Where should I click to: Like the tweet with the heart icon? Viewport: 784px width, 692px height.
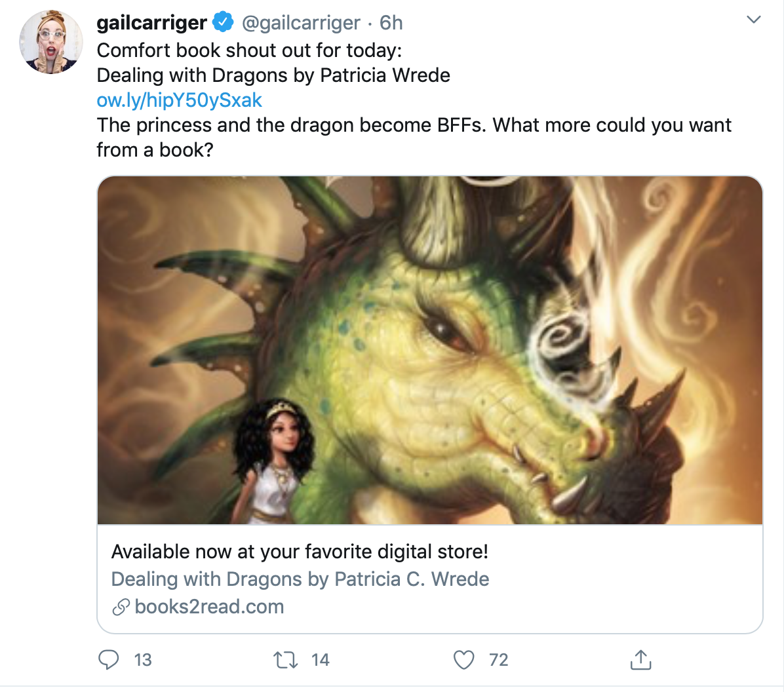[463, 659]
